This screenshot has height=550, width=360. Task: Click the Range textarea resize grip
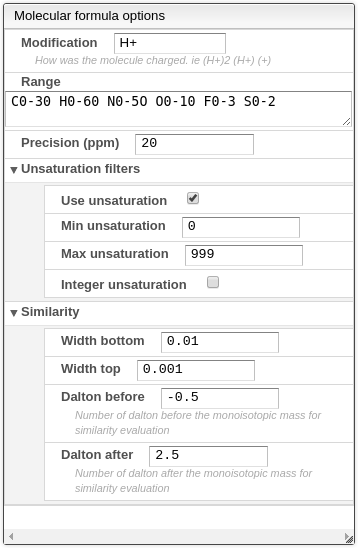(347, 122)
